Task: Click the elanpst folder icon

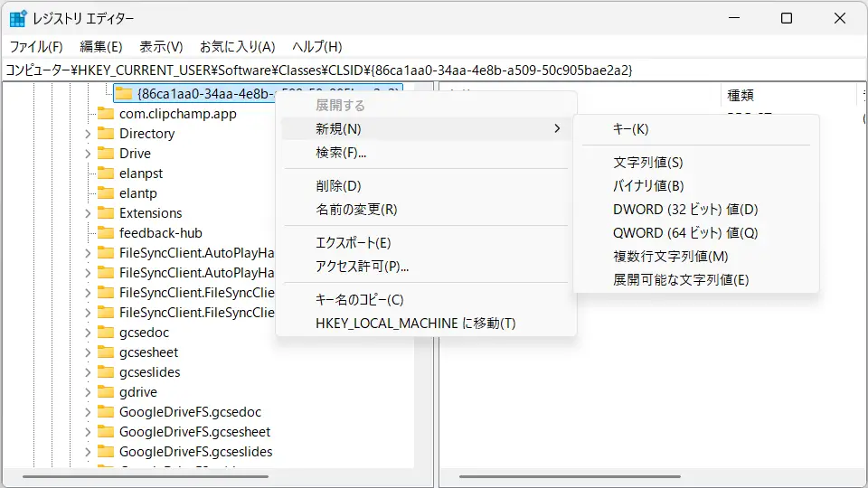Action: click(106, 174)
